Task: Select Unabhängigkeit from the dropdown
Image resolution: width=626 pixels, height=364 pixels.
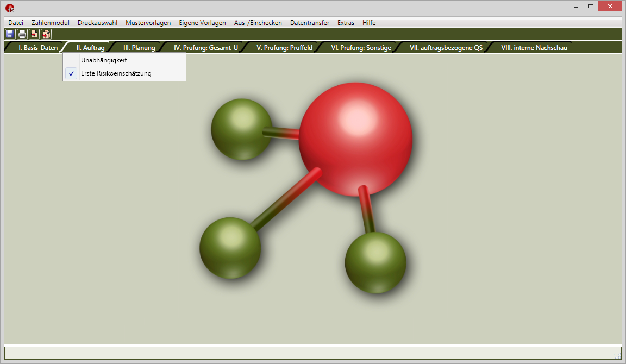Action: (104, 60)
